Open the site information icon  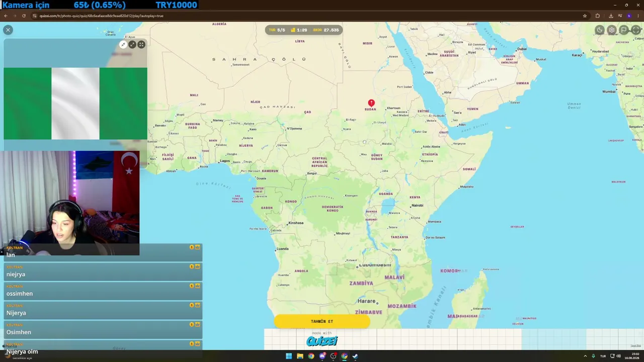35,16
